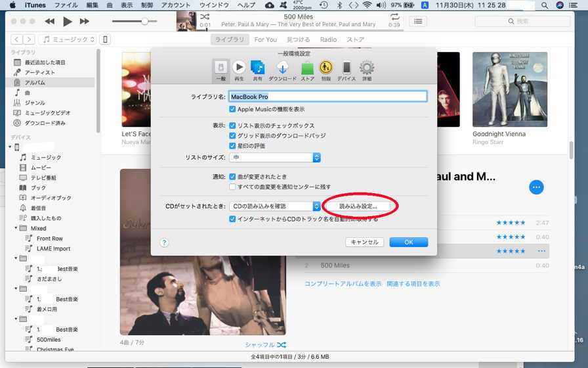The height and width of the screenshot is (368, 588).
Task: Open the Sharing (共有) preferences tab
Action: click(x=258, y=70)
